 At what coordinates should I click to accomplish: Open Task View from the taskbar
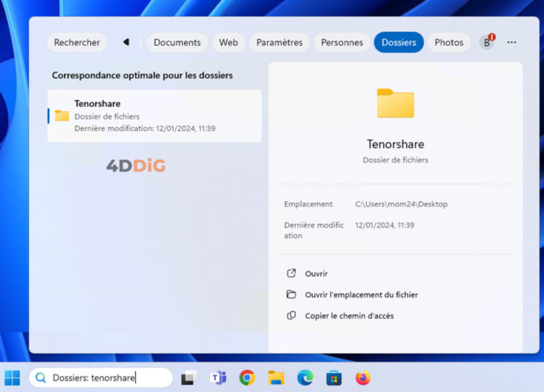pyautogui.click(x=189, y=378)
